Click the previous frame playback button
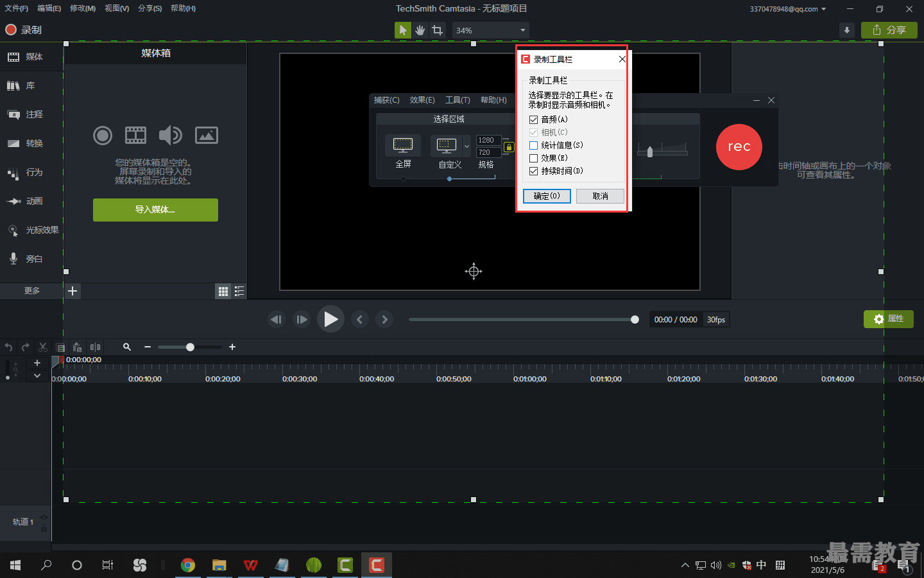This screenshot has height=578, width=924. pos(277,319)
